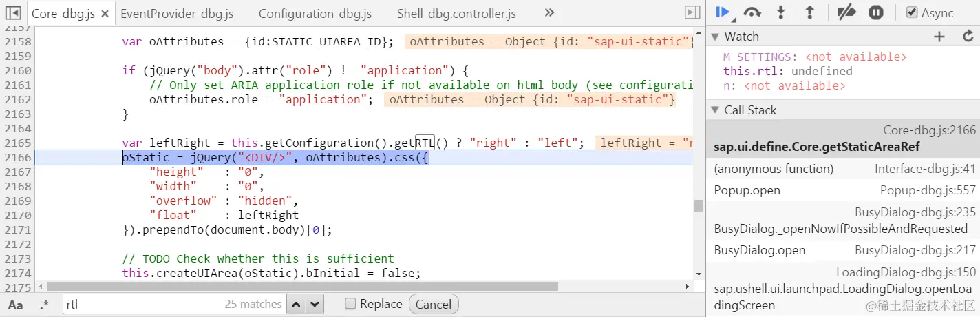Open the Configuration-dbg.js tab

(x=315, y=13)
